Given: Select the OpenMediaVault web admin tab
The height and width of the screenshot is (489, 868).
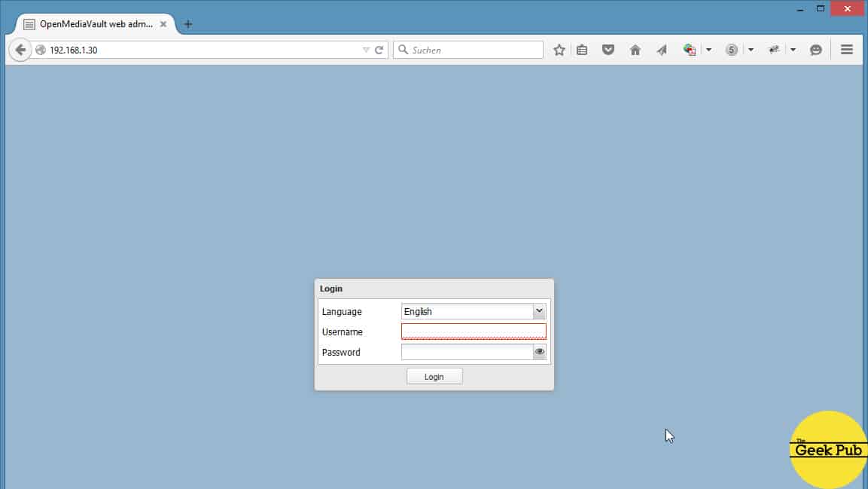Looking at the screenshot, I should click(x=96, y=24).
